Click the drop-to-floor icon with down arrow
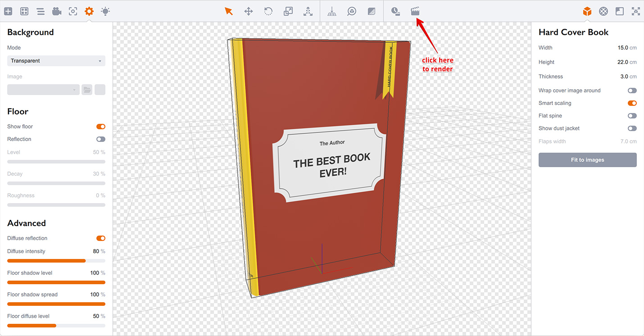The height and width of the screenshot is (336, 644). point(332,11)
